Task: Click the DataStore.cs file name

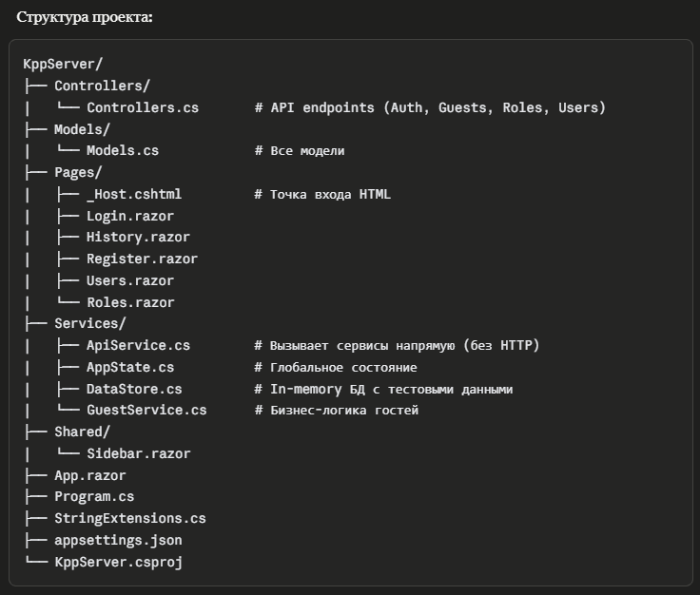Action: click(x=134, y=389)
